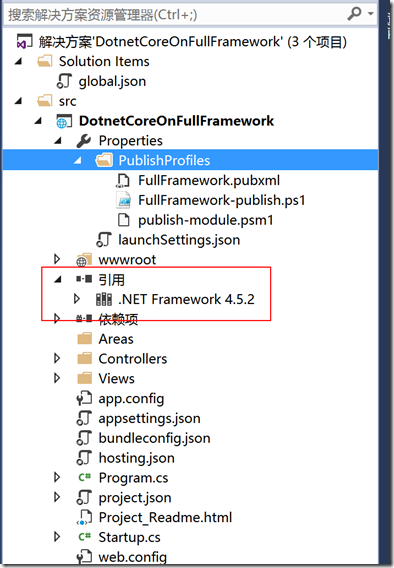Click the Controllers folder icon
Viewport: 394px width, 568px height.
[85, 358]
